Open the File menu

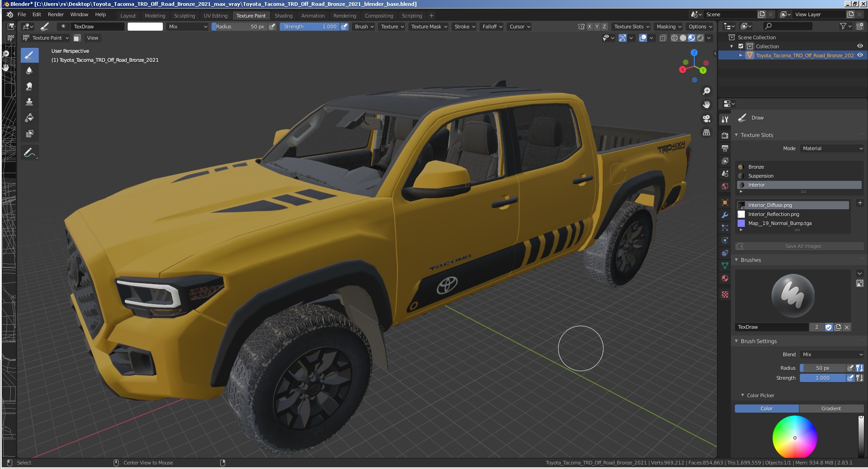[x=22, y=14]
